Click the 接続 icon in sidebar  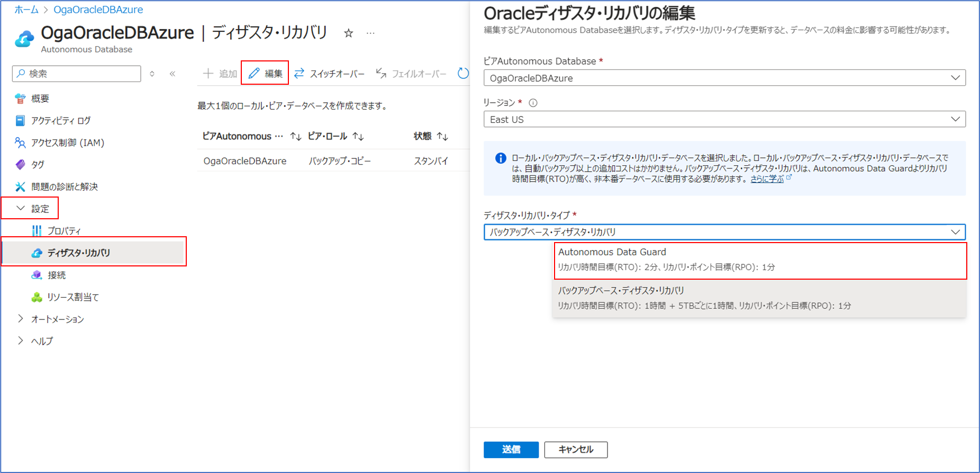coord(37,275)
